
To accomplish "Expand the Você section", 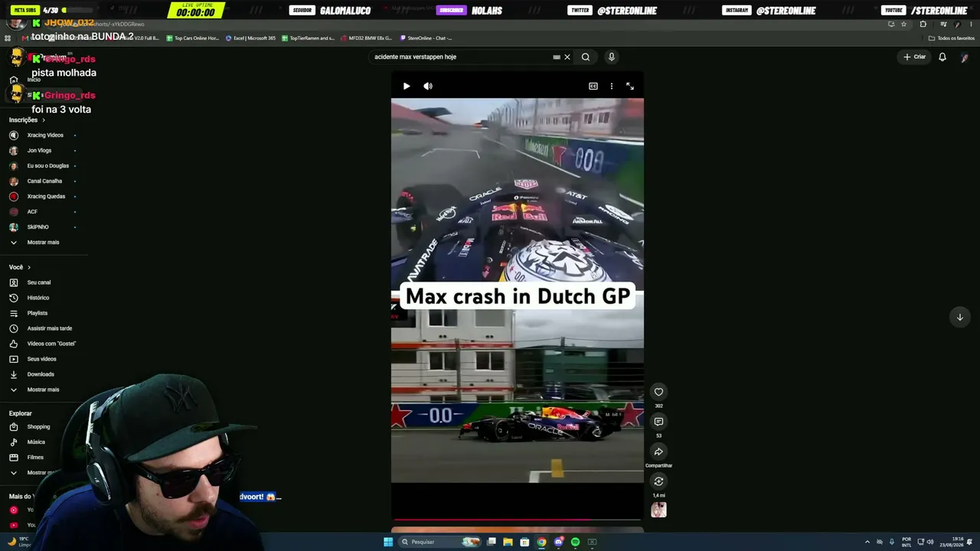I will point(19,267).
